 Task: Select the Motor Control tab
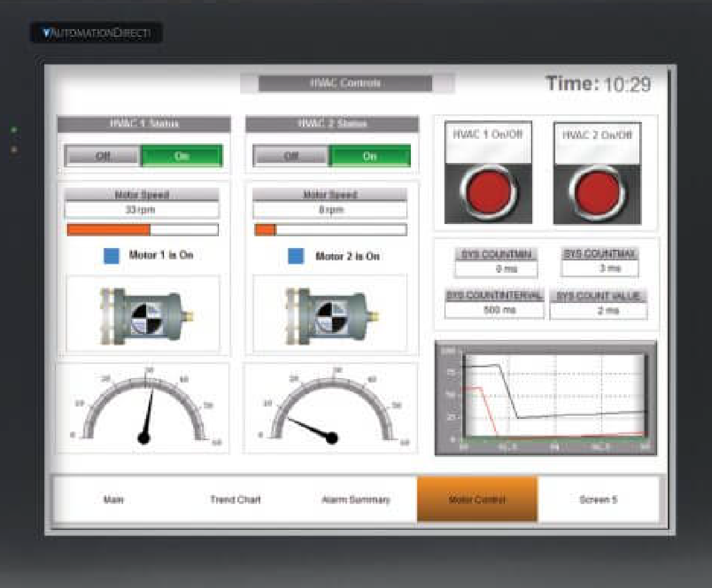point(477,499)
